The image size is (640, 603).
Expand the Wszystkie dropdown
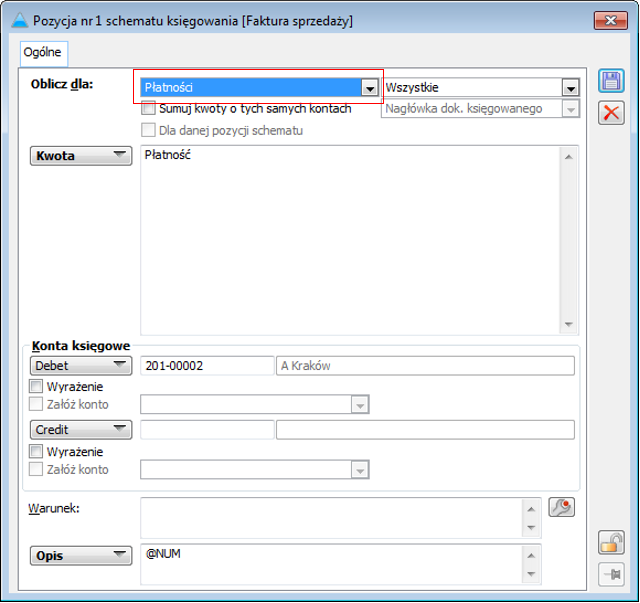pos(571,88)
